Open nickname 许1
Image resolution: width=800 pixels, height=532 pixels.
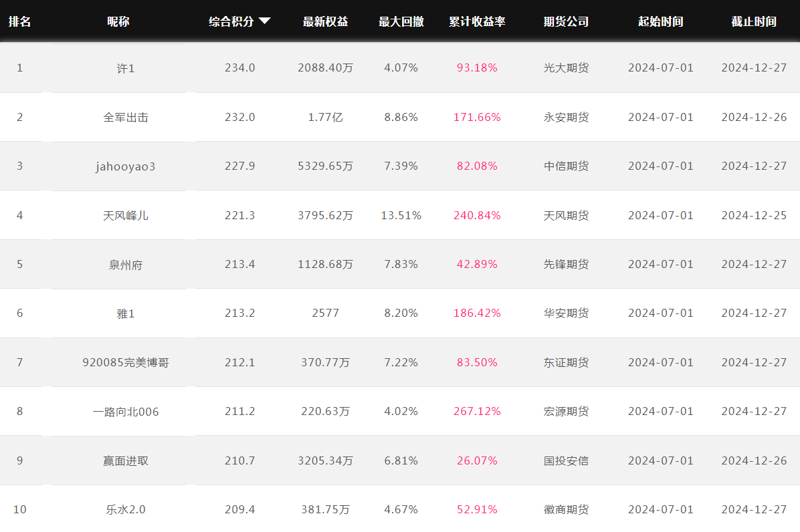click(x=126, y=68)
